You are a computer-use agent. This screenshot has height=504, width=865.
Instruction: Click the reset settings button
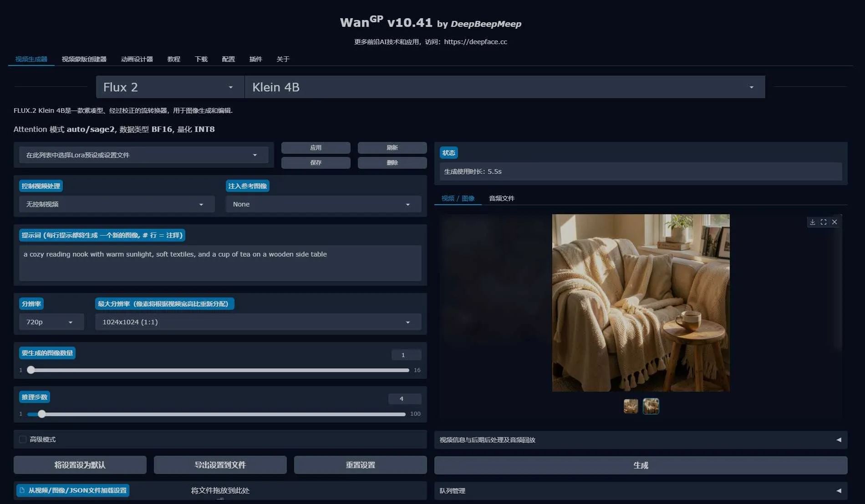pos(360,465)
